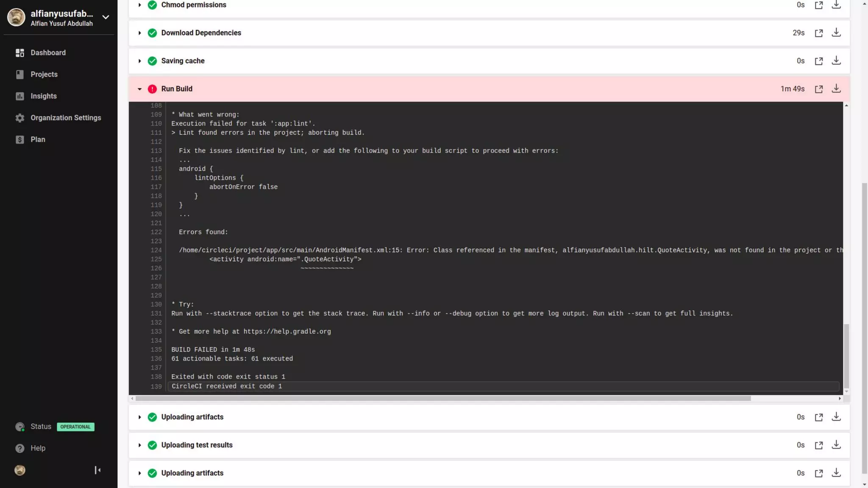This screenshot has width=868, height=488.
Task: Click the Organization Settings gear icon
Action: click(20, 118)
